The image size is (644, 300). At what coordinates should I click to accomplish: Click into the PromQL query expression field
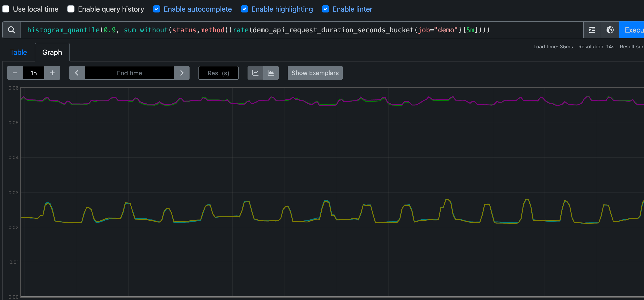pyautogui.click(x=302, y=30)
